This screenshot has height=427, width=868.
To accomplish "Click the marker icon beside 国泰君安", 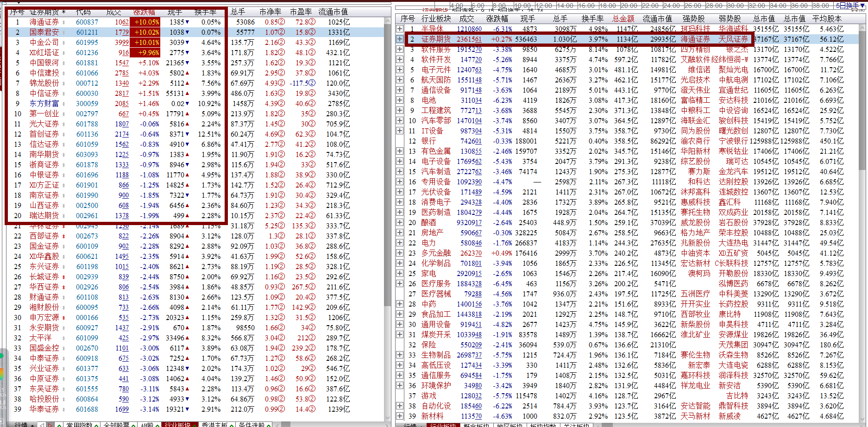I will pos(63,32).
